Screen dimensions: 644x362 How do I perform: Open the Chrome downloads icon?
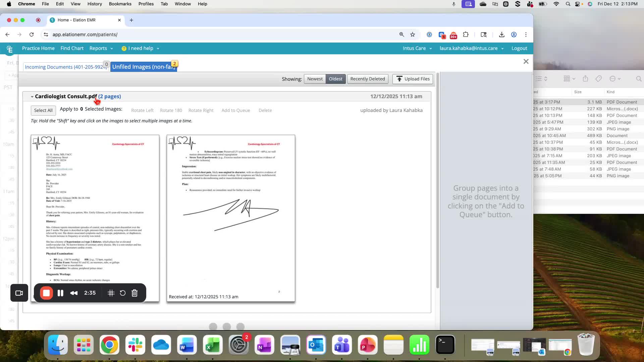502,35
